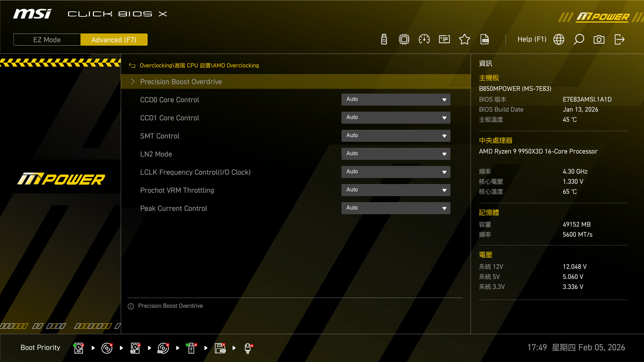Viewport: 644px width, 362px height.
Task: Open search with the magnifier icon
Action: [x=579, y=40]
